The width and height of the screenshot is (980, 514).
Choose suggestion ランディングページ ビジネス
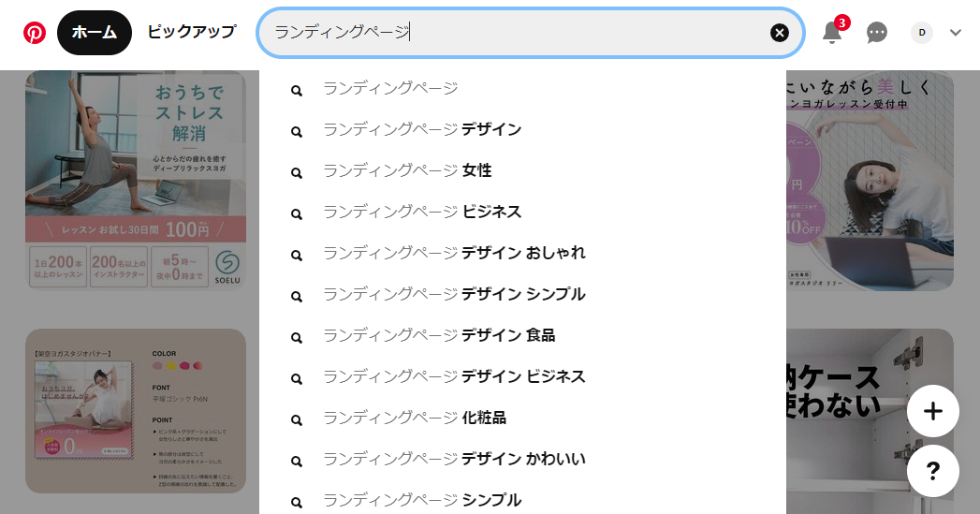pos(522,212)
